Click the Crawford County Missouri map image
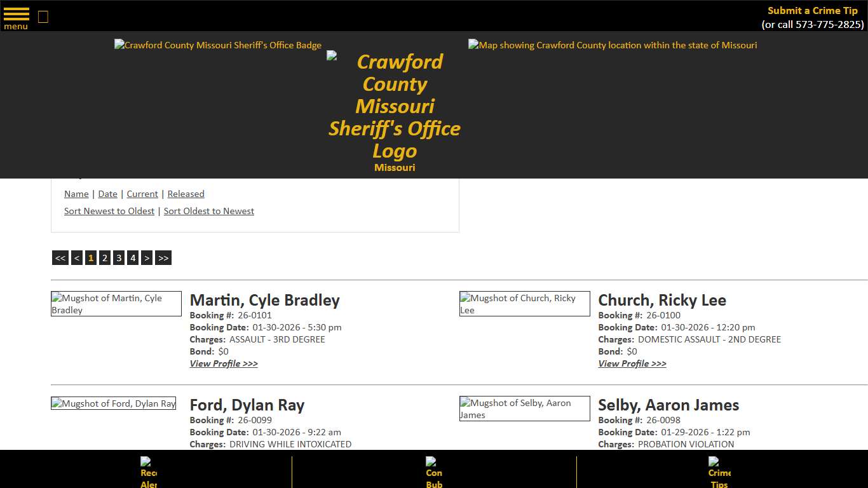This screenshot has width=868, height=488. [x=612, y=45]
